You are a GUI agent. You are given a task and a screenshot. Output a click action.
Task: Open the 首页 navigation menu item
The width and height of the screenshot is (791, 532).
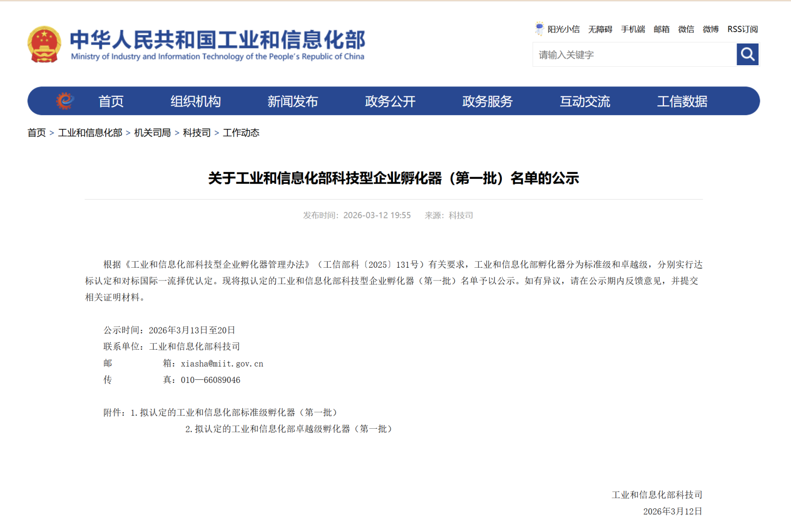pyautogui.click(x=111, y=101)
